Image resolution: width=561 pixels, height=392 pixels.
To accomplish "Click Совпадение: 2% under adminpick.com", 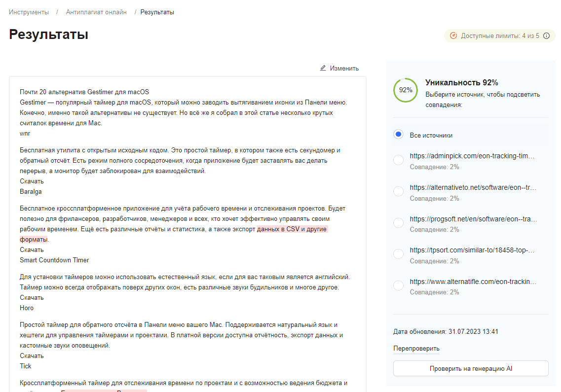I will point(434,167).
